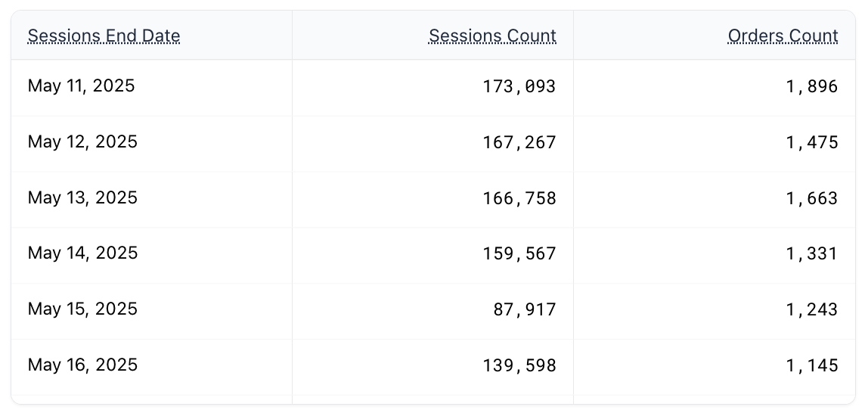868x413 pixels.
Task: Click the 166,758 sessions count
Action: click(x=519, y=199)
